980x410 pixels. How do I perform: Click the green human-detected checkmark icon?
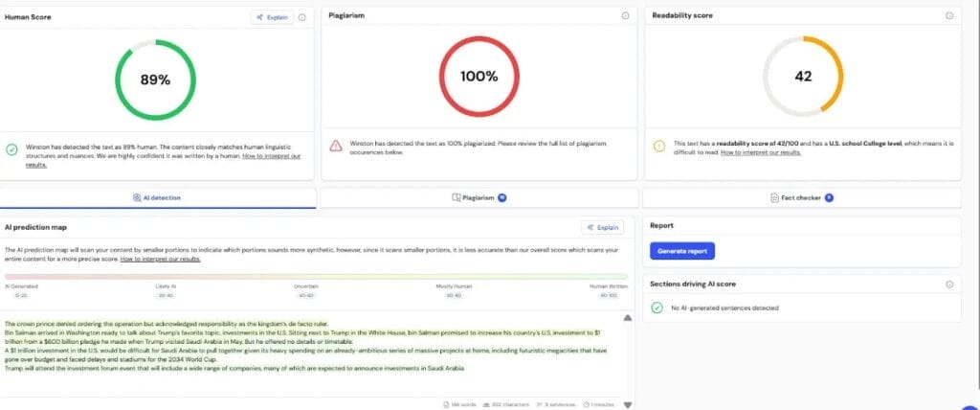tap(11, 149)
